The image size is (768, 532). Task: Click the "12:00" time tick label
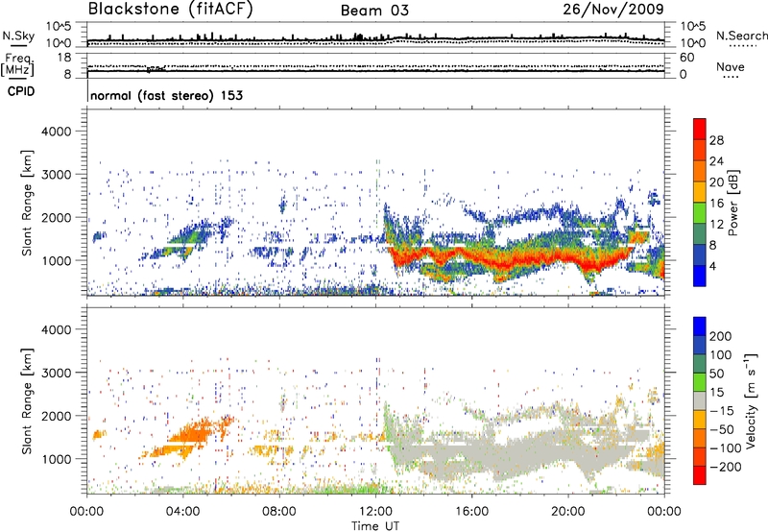pos(375,512)
